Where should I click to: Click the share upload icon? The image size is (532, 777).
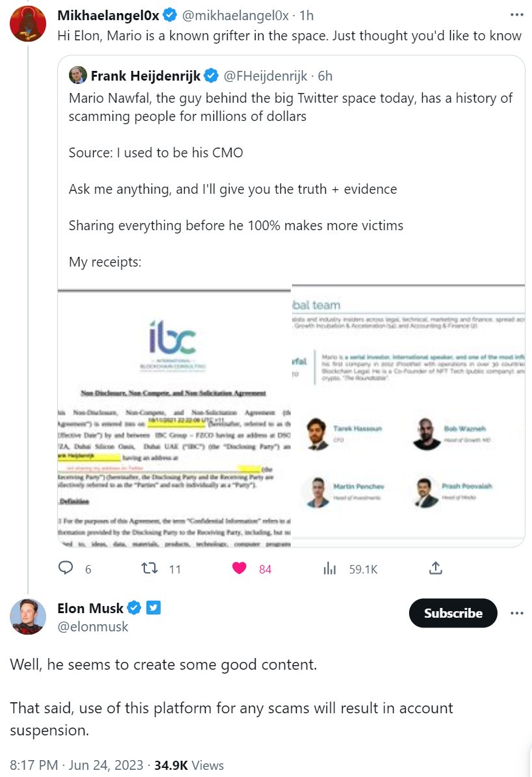(436, 568)
